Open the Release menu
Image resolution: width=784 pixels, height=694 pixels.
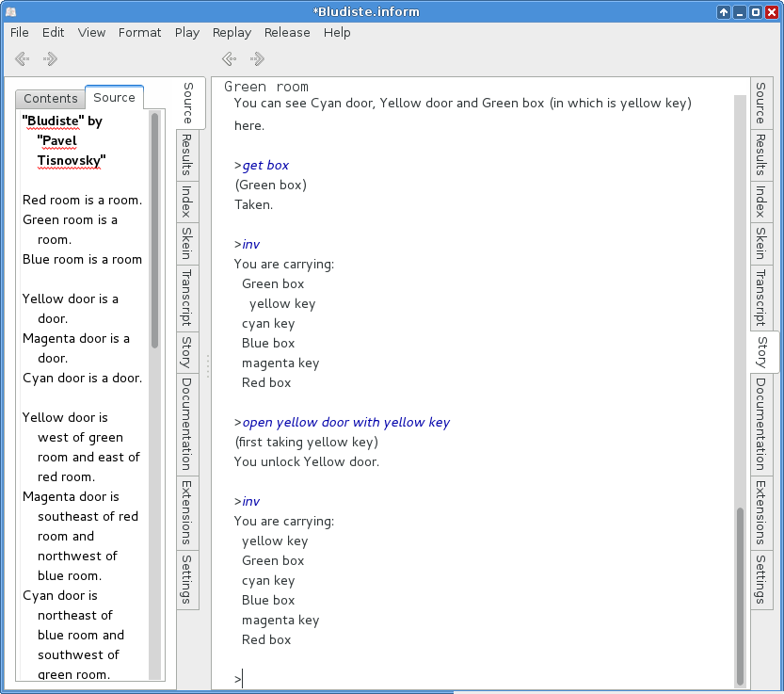287,32
